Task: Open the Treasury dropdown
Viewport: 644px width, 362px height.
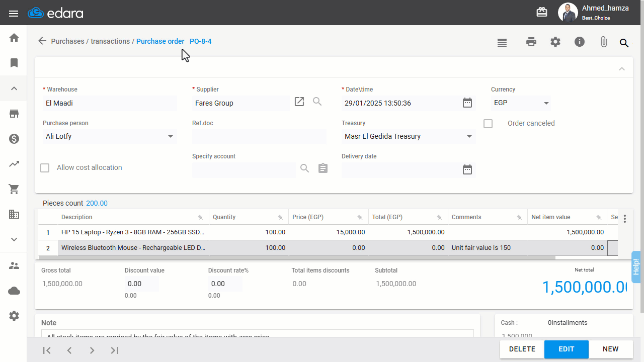Action: (x=409, y=136)
